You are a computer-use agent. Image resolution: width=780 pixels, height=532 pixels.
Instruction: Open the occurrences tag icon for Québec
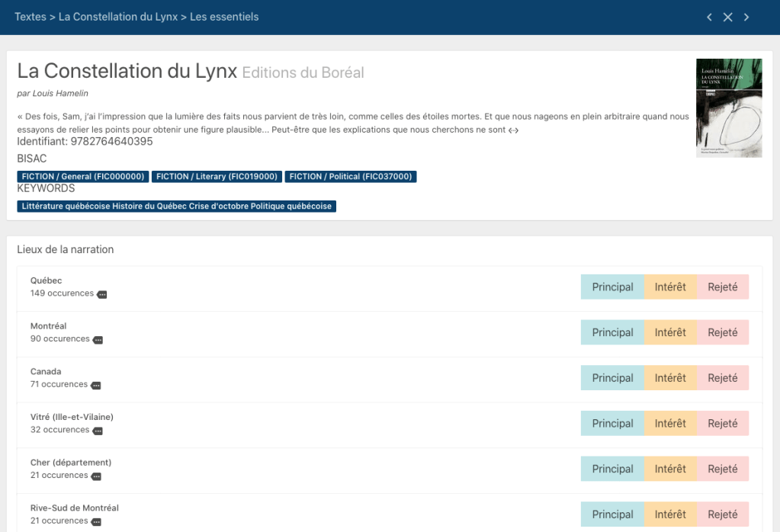[101, 294]
